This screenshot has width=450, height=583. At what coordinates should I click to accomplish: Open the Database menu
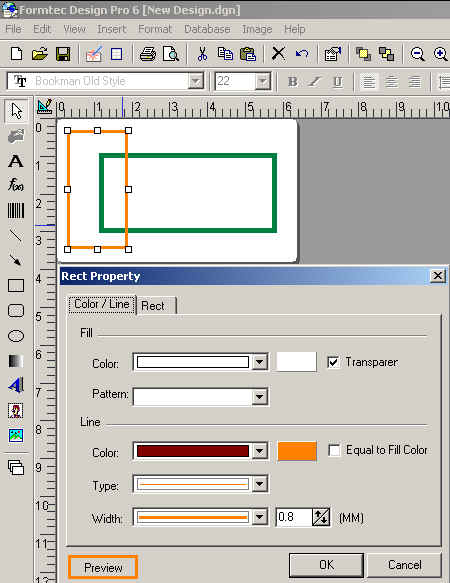207,29
